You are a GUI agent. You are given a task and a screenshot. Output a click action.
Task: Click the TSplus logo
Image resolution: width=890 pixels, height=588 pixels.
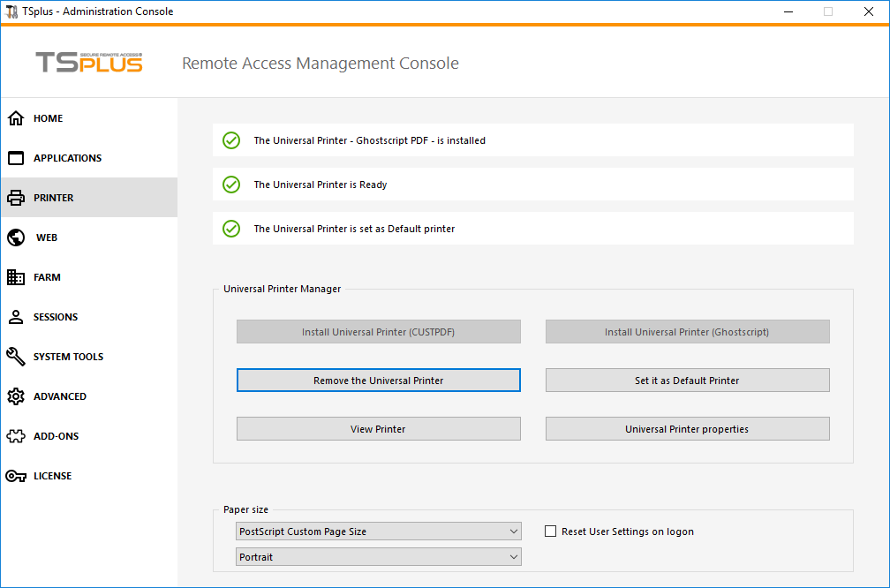(88, 62)
